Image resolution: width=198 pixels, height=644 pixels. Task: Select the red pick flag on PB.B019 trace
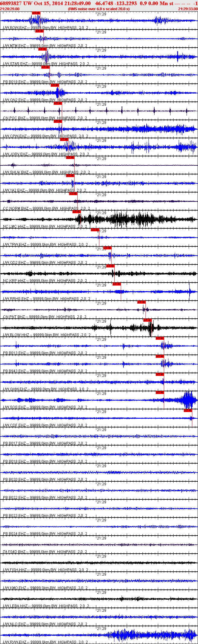(x=45, y=67)
